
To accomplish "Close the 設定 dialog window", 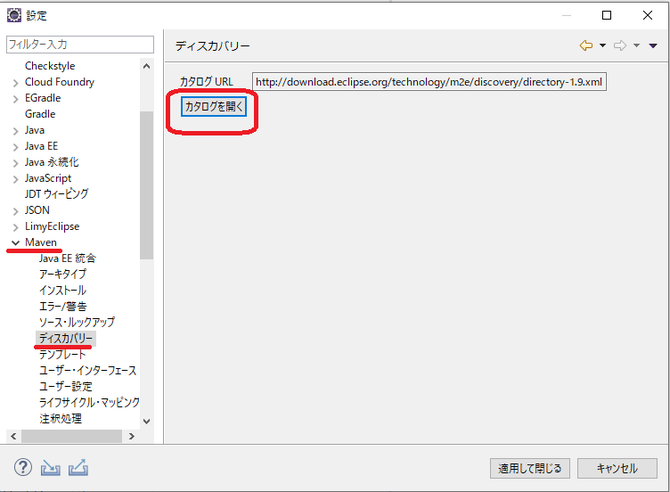I will 647,15.
